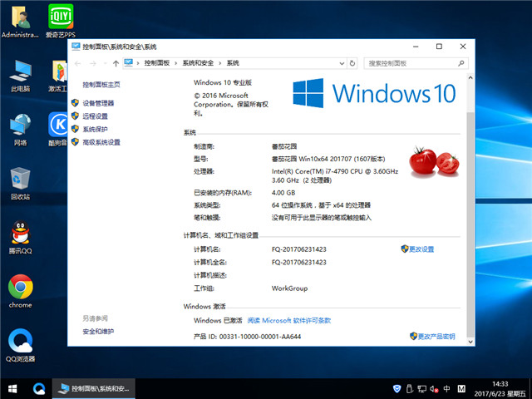Switch the 中 input language indicator
Screen dimensions: 532x399
click(x=447, y=389)
